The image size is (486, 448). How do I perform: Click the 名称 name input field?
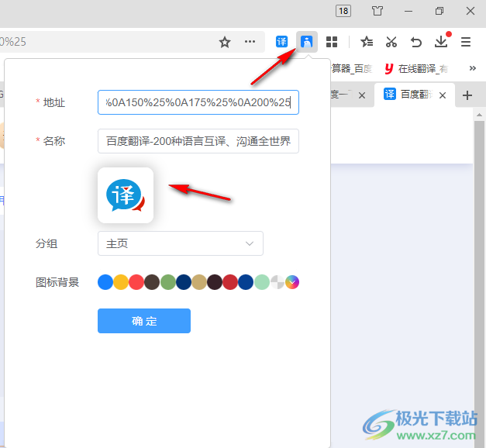click(198, 141)
